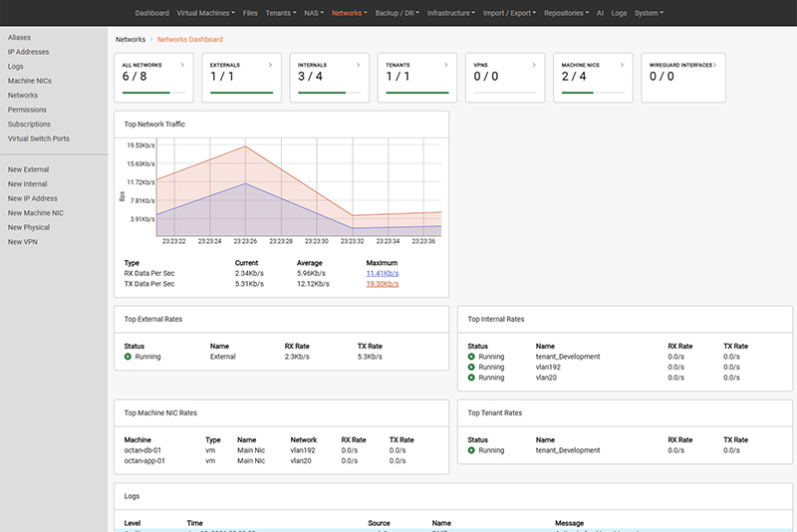This screenshot has width=797, height=532.
Task: Create a New IP Address
Action: point(33,198)
